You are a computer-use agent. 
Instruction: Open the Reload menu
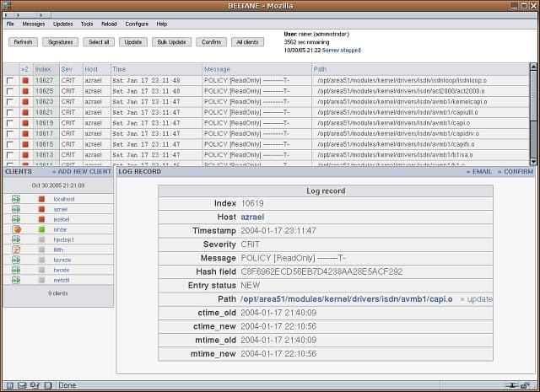pos(109,24)
